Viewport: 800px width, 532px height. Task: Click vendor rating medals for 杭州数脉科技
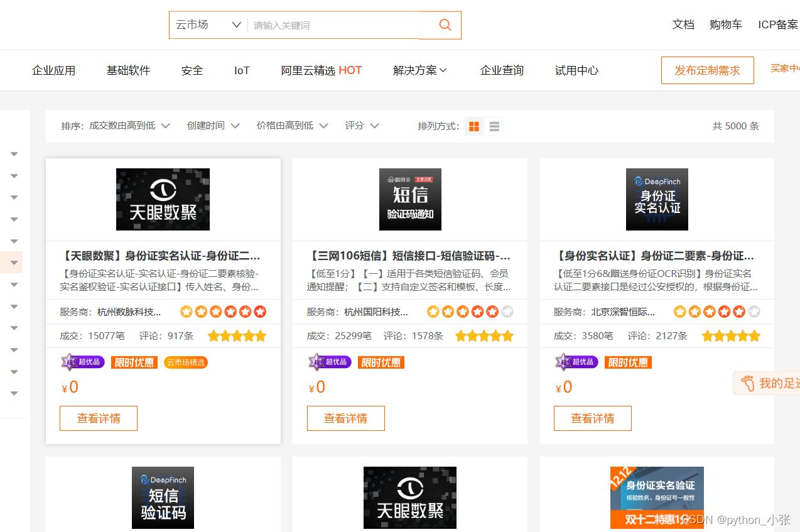click(223, 312)
